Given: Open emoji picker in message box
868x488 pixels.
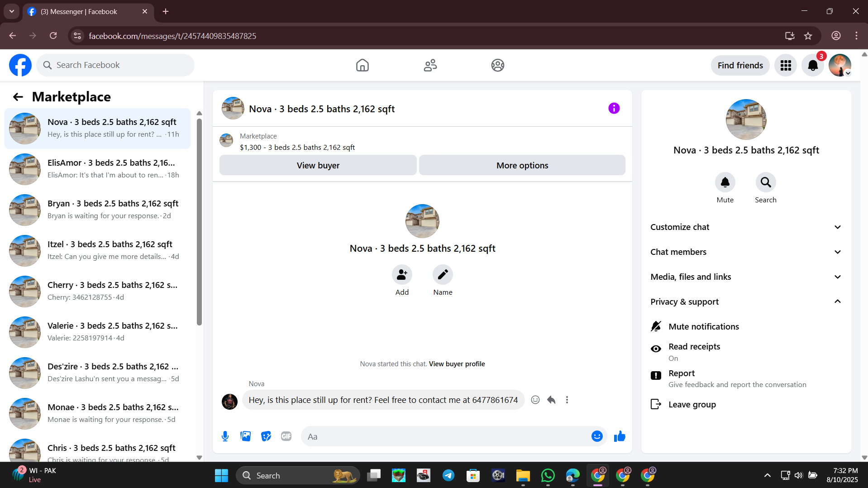Looking at the screenshot, I should (597, 436).
